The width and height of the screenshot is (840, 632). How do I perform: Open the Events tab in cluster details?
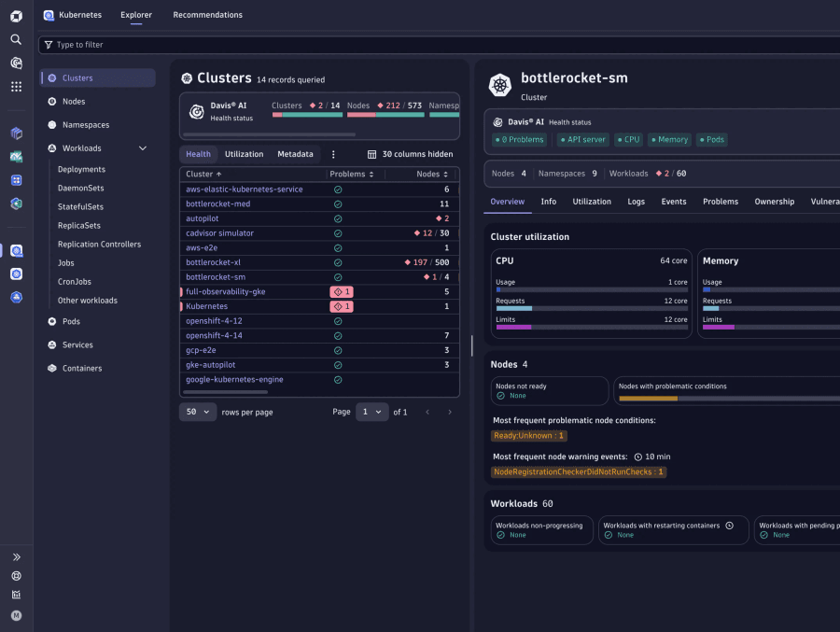tap(673, 202)
